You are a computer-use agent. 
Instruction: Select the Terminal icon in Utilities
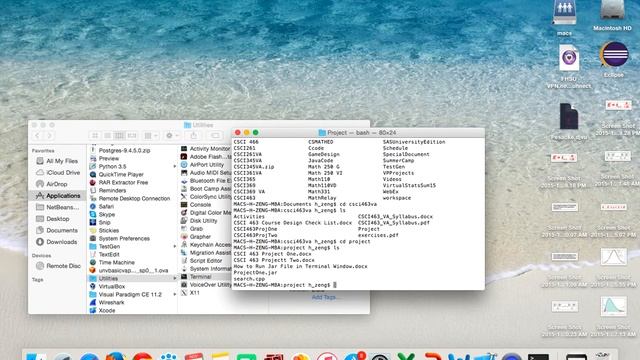pos(184,277)
